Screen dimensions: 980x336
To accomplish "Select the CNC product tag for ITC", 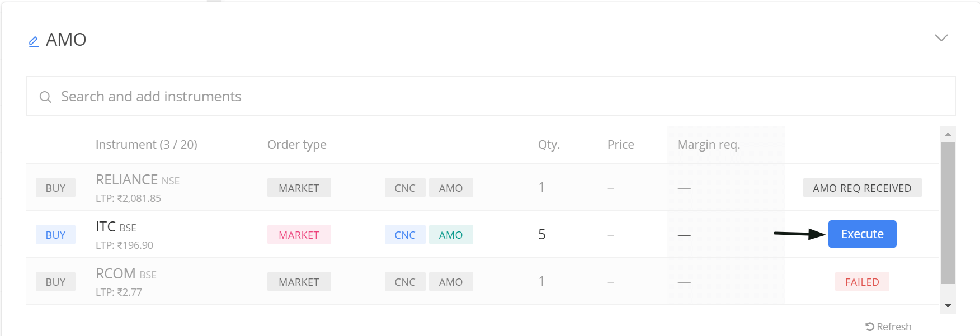I will 405,235.
